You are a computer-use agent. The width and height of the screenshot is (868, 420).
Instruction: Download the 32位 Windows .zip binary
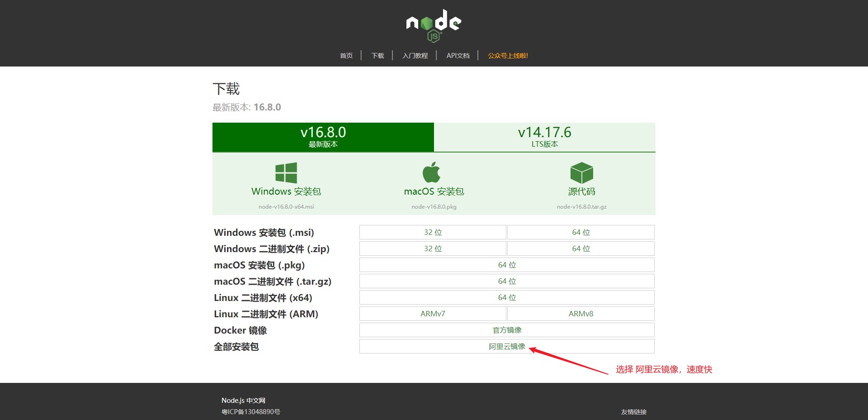pyautogui.click(x=432, y=248)
